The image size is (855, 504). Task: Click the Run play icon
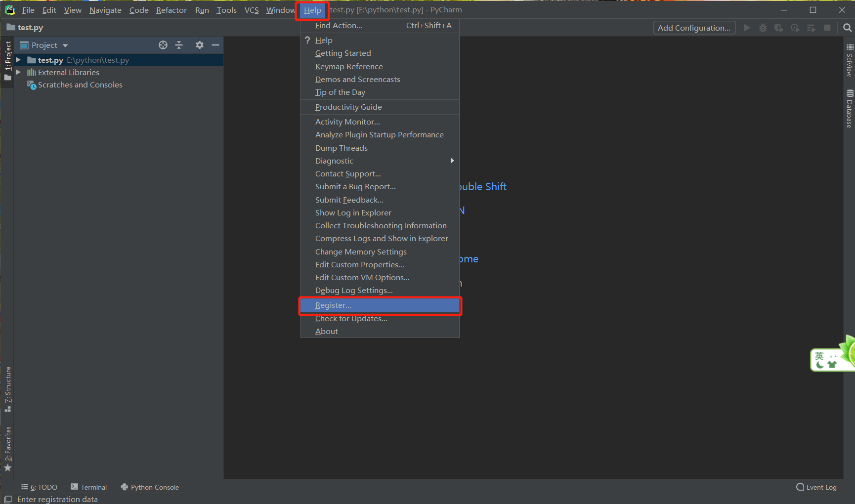pyautogui.click(x=747, y=28)
